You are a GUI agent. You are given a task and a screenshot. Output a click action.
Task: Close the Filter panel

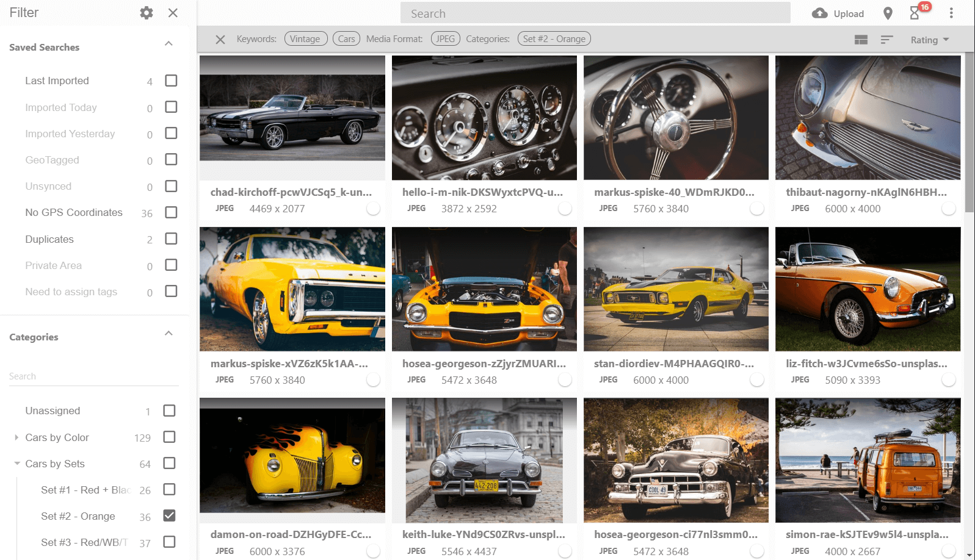173,13
